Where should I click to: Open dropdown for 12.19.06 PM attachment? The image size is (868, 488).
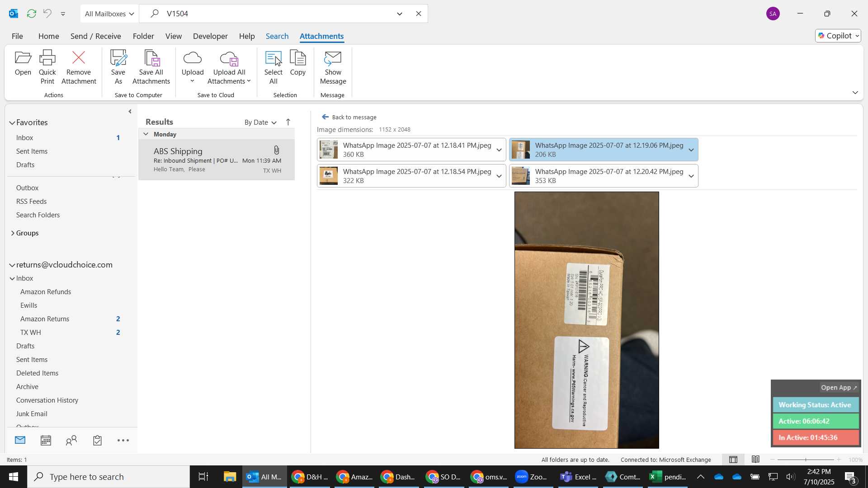click(691, 150)
